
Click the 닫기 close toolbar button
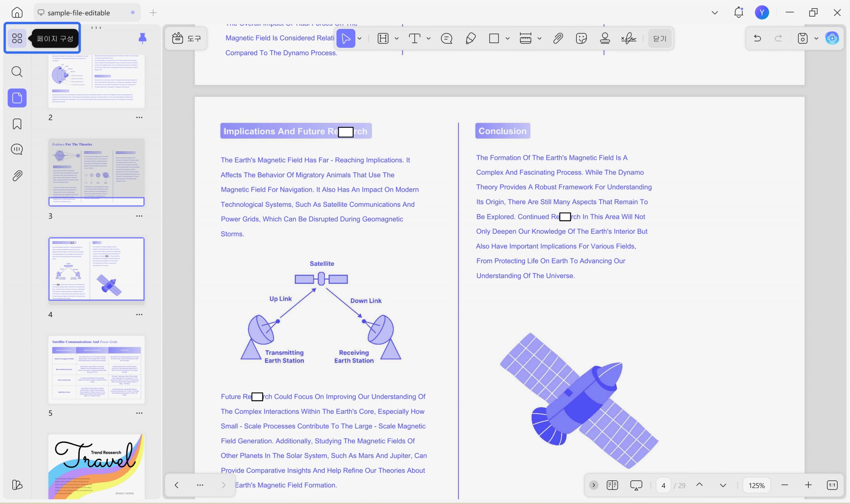659,39
